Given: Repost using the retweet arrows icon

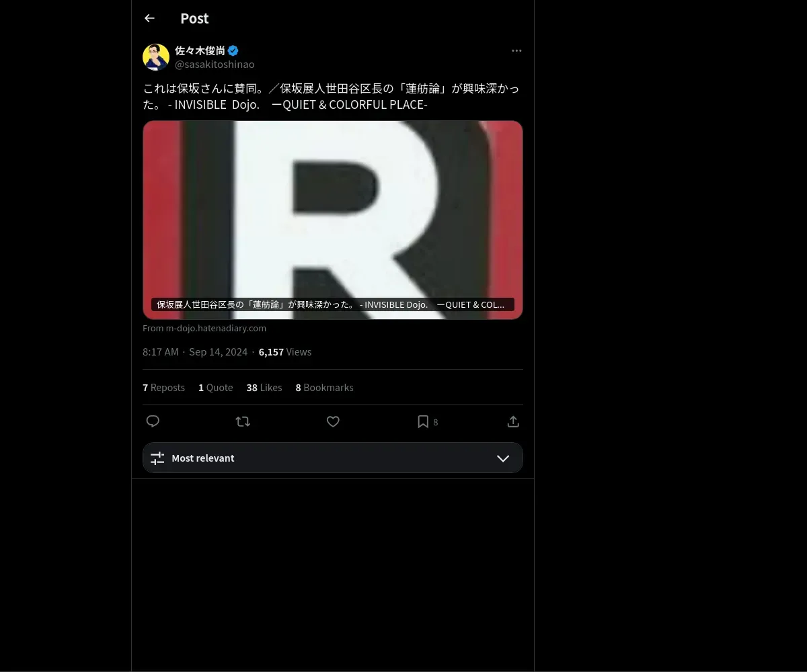Looking at the screenshot, I should tap(243, 421).
